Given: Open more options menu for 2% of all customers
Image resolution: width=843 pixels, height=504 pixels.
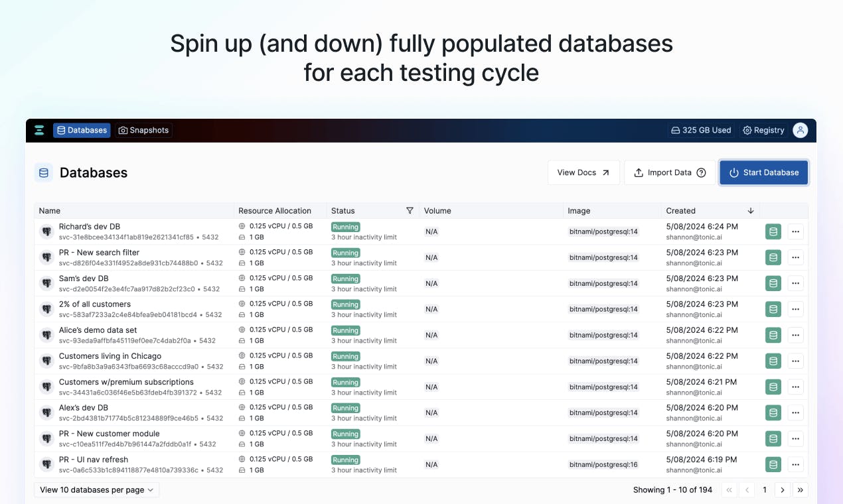Looking at the screenshot, I should [795, 309].
